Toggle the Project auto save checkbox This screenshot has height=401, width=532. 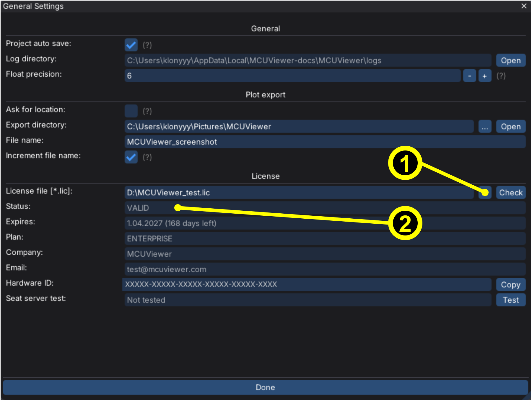tap(131, 45)
